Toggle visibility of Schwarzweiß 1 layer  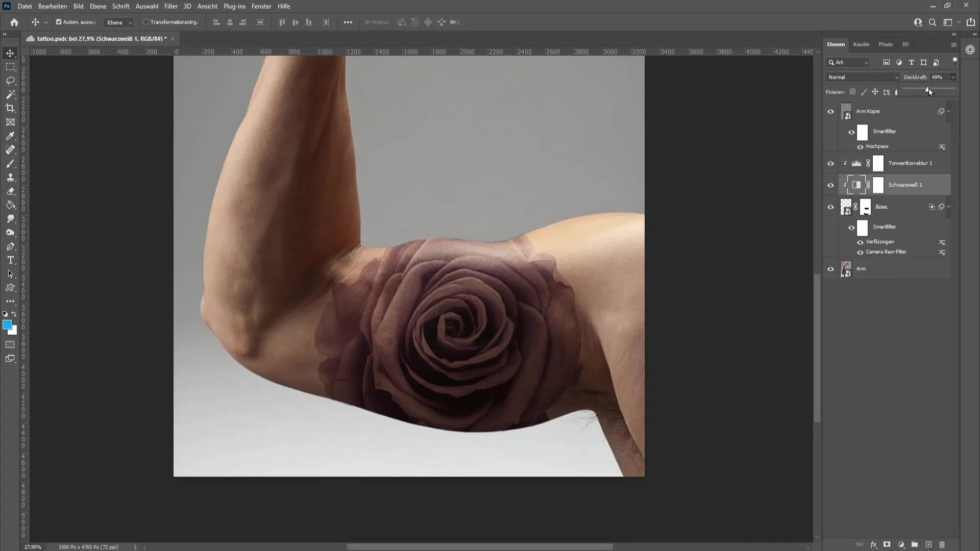830,185
